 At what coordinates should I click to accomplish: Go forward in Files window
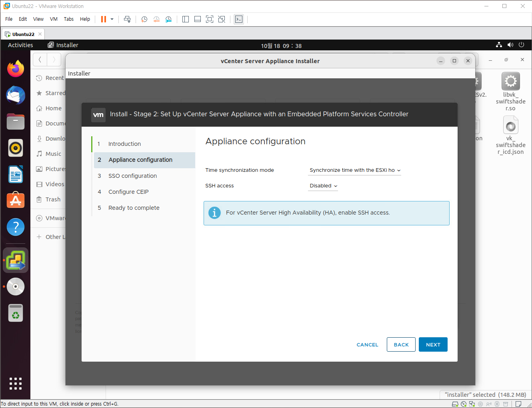pyautogui.click(x=54, y=60)
